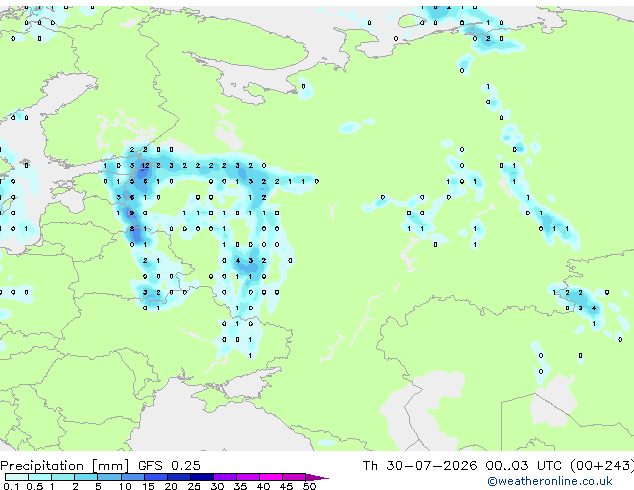The height and width of the screenshot is (490, 634).
Task: Click the legend label '0.1'
Action: pos(11,486)
